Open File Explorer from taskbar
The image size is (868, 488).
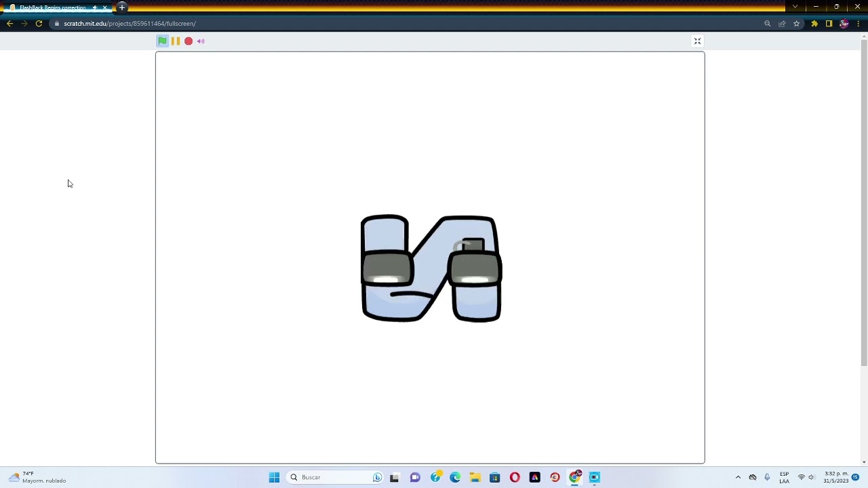(475, 477)
